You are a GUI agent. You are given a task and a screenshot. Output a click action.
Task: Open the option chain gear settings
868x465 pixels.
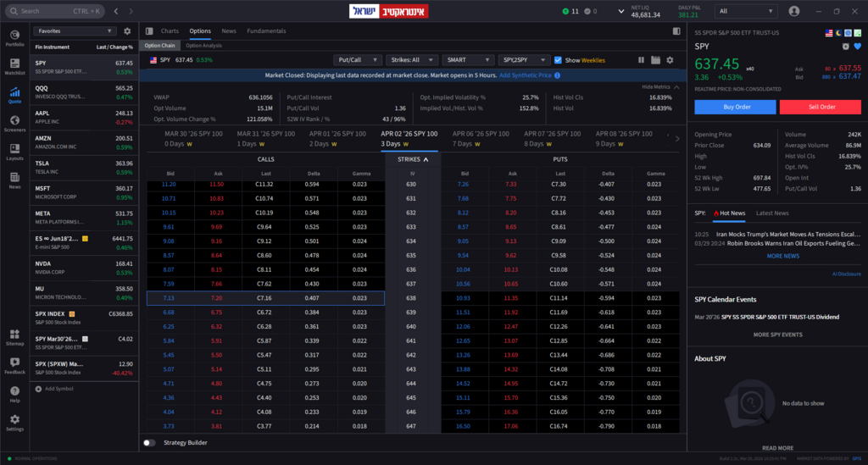pos(670,60)
